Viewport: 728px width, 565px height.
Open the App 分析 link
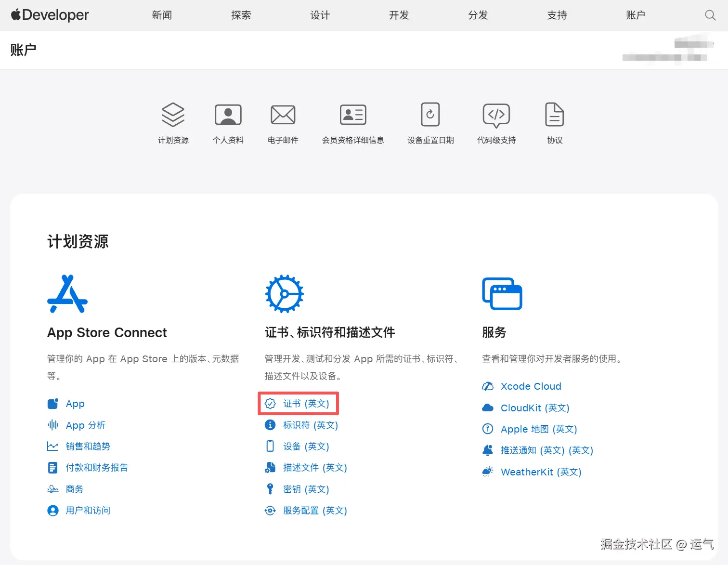(86, 425)
